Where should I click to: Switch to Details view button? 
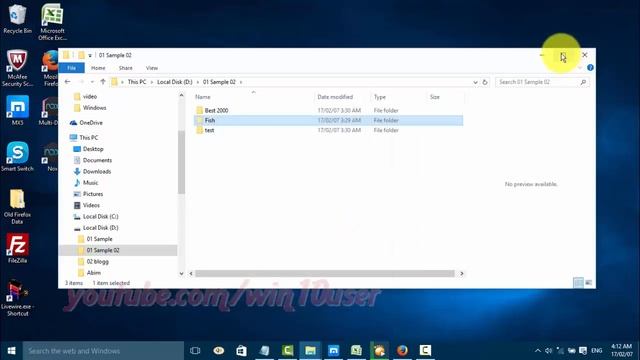tap(578, 282)
